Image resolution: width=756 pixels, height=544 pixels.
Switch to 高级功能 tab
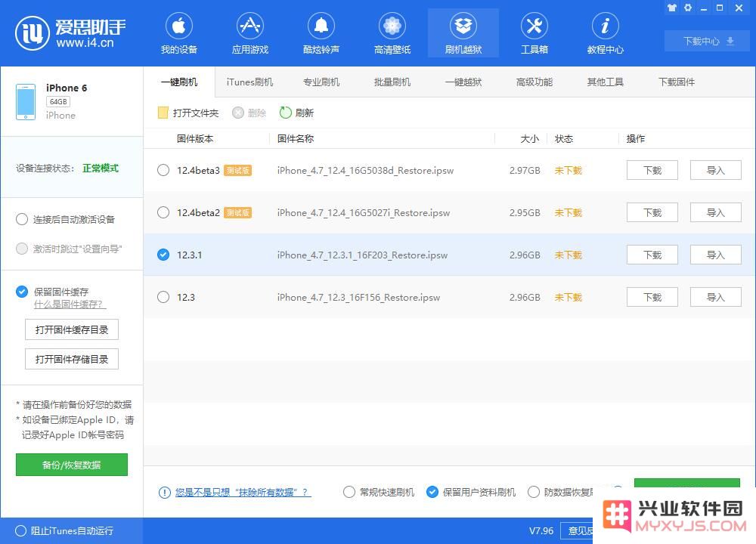pos(534,82)
